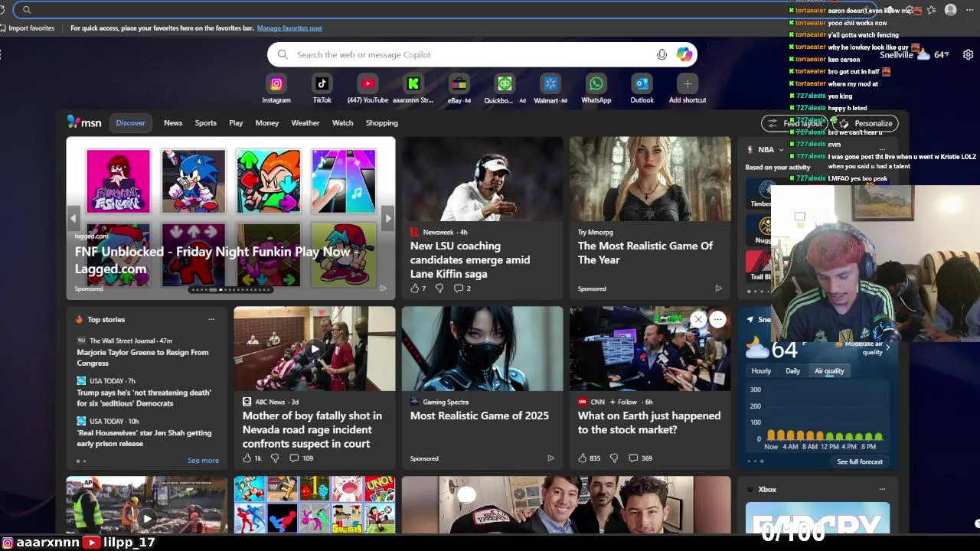Open the Money tab

click(x=266, y=122)
